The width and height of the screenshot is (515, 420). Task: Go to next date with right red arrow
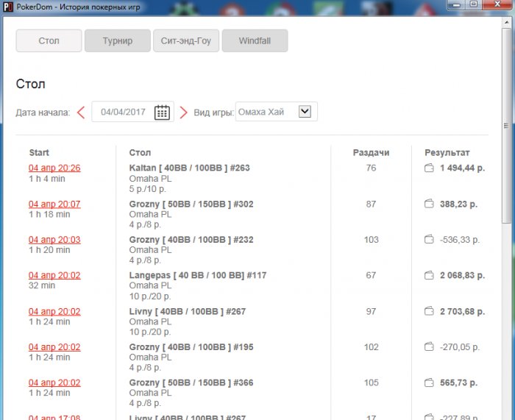pos(184,113)
